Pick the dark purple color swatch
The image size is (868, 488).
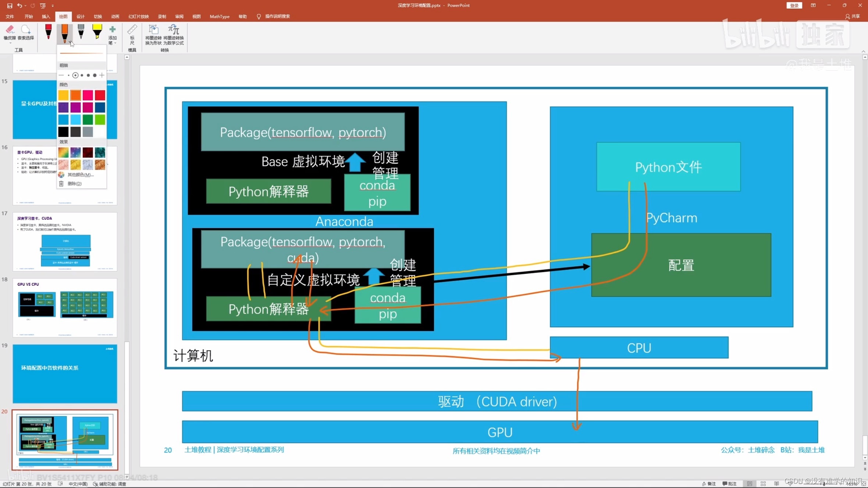[63, 107]
